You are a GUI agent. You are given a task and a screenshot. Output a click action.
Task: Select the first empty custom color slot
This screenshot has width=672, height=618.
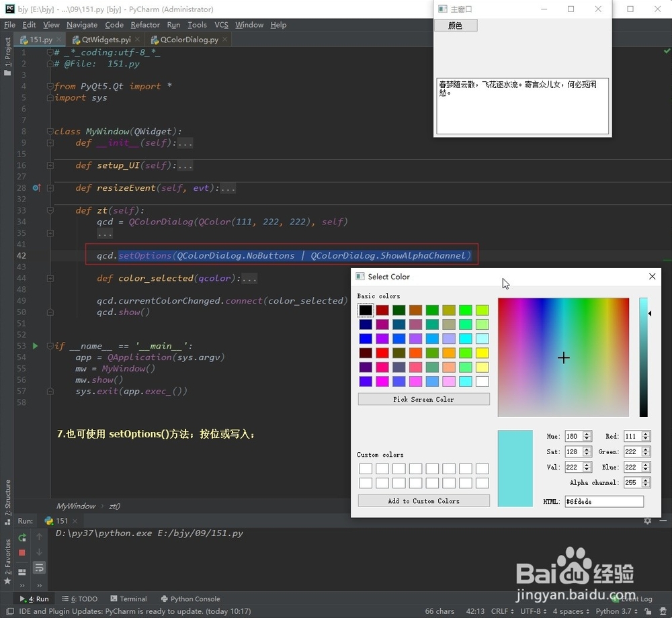(366, 468)
